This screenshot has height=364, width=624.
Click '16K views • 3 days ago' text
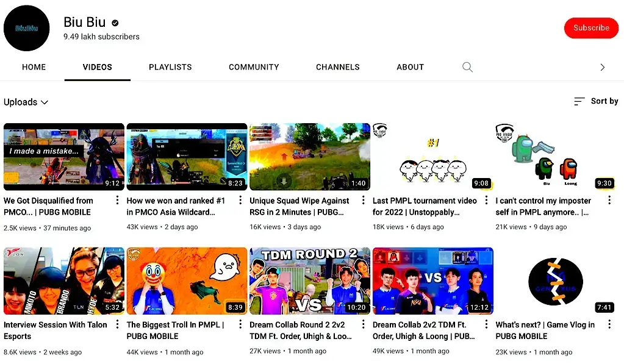285,227
